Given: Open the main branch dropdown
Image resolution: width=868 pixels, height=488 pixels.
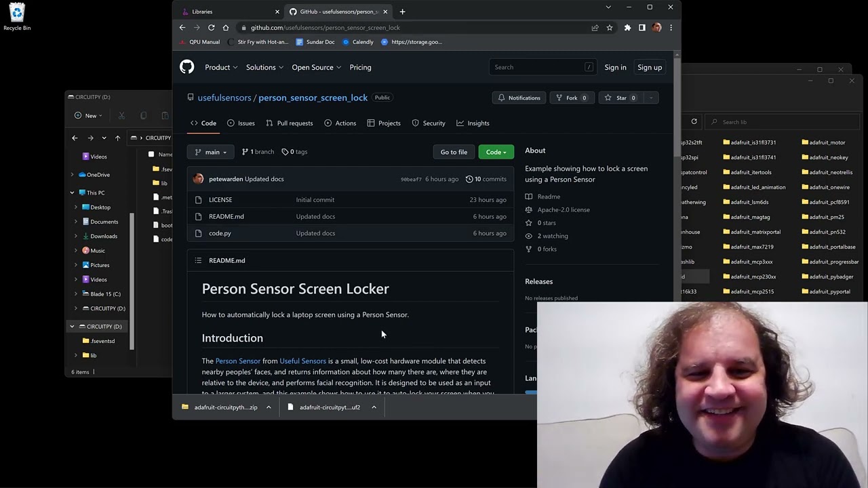Looking at the screenshot, I should (210, 152).
